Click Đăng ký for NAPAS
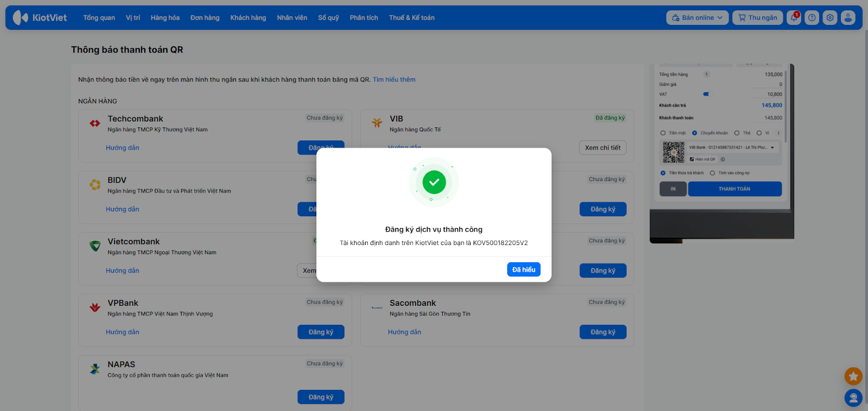Screen dimensions: 868x411 321,397
